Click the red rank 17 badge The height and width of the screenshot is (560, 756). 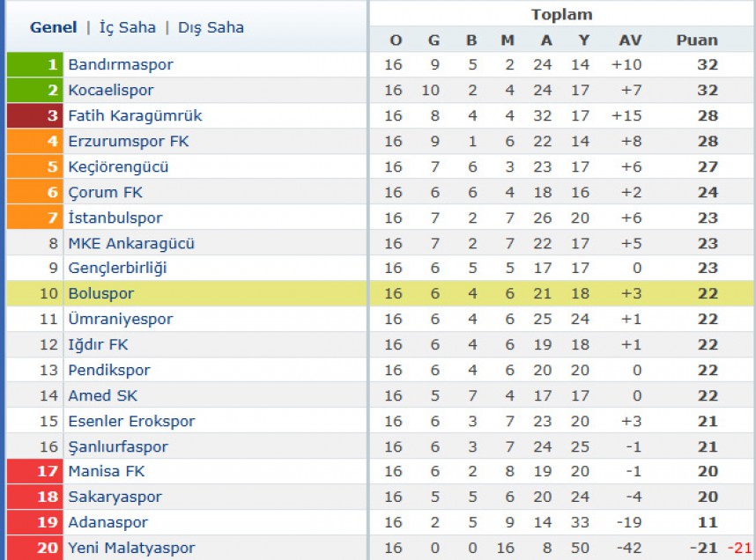tap(34, 471)
